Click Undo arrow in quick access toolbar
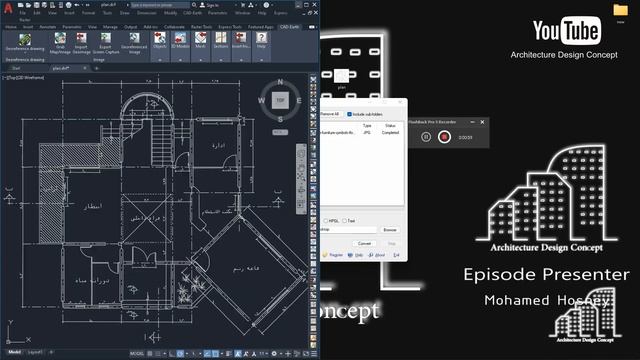Screen dimensions: 640x360 (x=77, y=5)
